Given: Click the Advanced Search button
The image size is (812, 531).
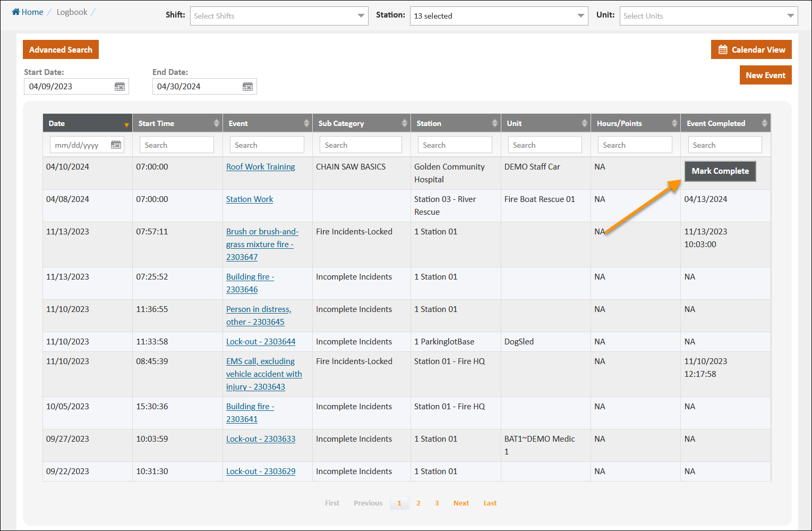Looking at the screenshot, I should pos(61,50).
